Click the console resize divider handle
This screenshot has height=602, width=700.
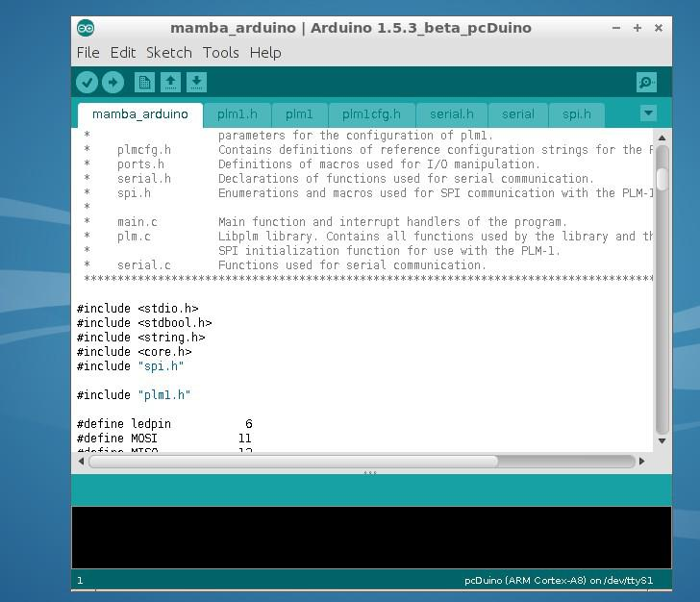point(370,473)
